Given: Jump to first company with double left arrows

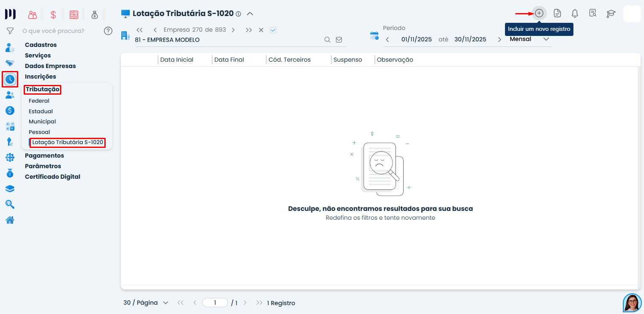Looking at the screenshot, I should click(x=139, y=30).
